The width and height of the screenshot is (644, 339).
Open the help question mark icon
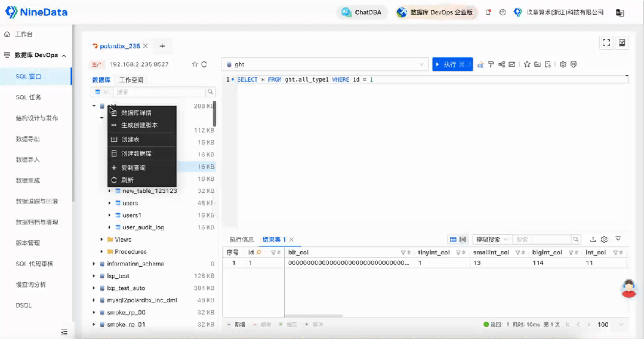pyautogui.click(x=503, y=13)
